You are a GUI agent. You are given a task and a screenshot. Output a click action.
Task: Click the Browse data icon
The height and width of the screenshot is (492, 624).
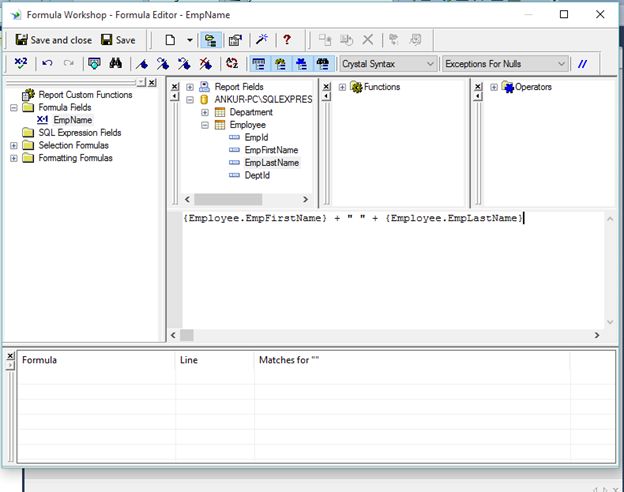pyautogui.click(x=94, y=64)
